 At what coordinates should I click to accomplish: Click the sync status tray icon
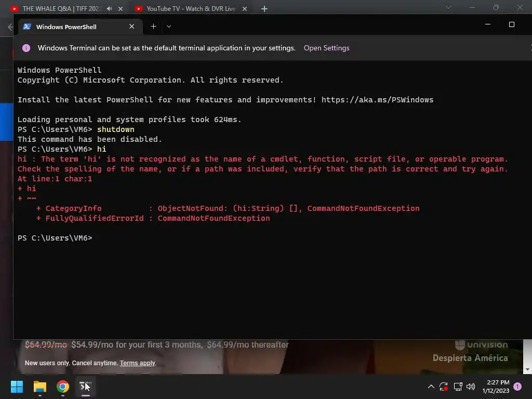pos(444,387)
